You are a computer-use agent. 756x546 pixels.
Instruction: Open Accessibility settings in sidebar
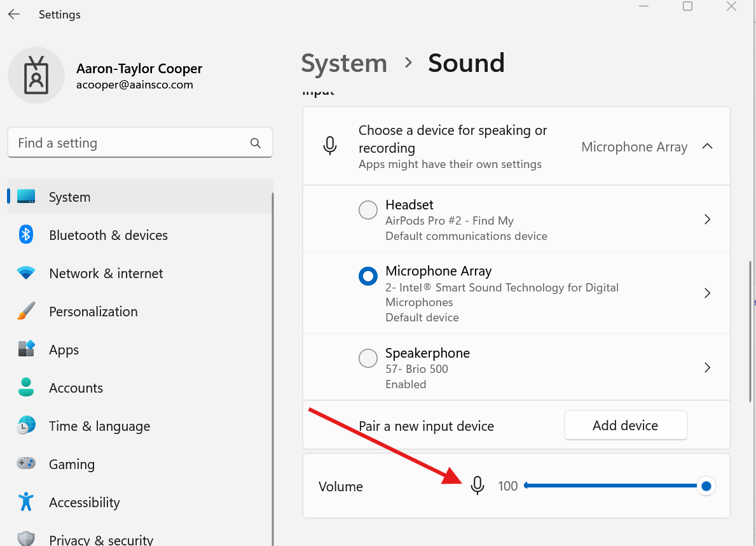[84, 503]
